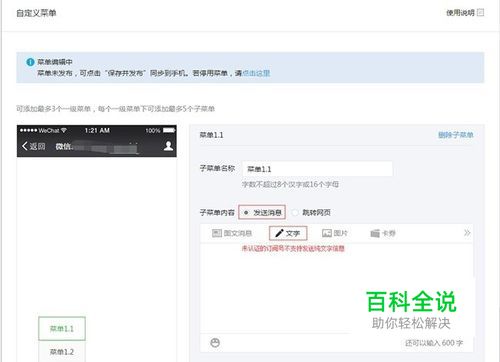Switch to the 文字 text tab
Viewport: 500px width, 362px height.
[x=288, y=233]
